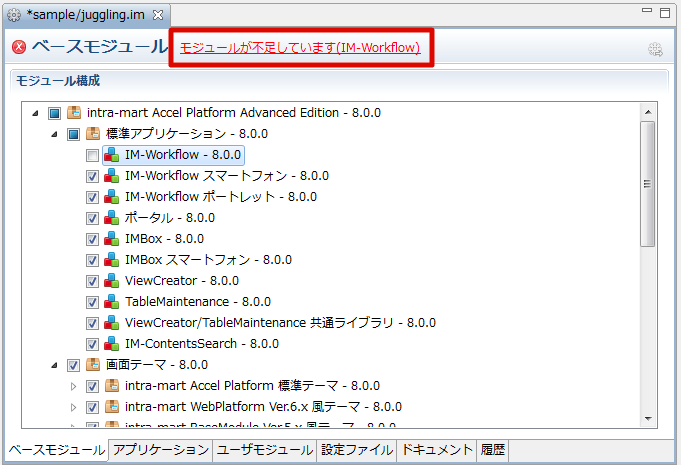Click the module icon for ViewCreator/TableMaintenance 共通ライブラリ

point(112,323)
